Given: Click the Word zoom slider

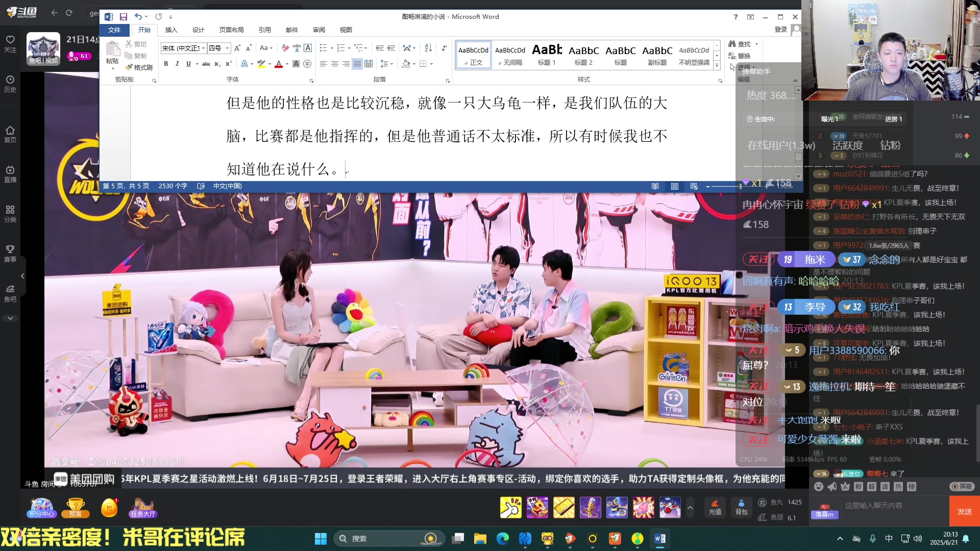Looking at the screenshot, I should (740, 186).
